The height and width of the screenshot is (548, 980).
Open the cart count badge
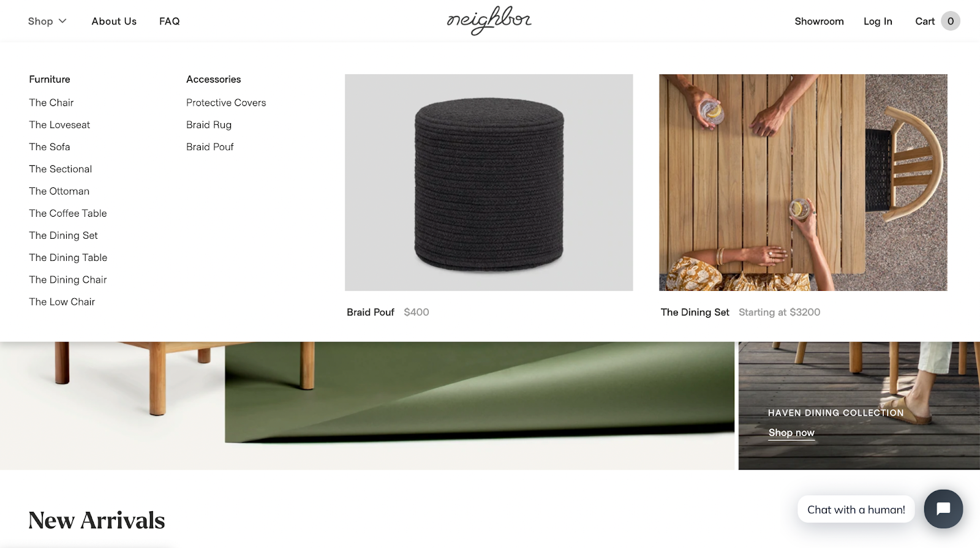coord(951,21)
